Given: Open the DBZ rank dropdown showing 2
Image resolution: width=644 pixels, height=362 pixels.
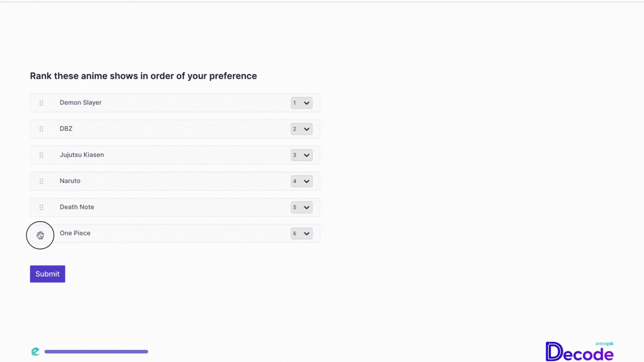Looking at the screenshot, I should [x=301, y=129].
